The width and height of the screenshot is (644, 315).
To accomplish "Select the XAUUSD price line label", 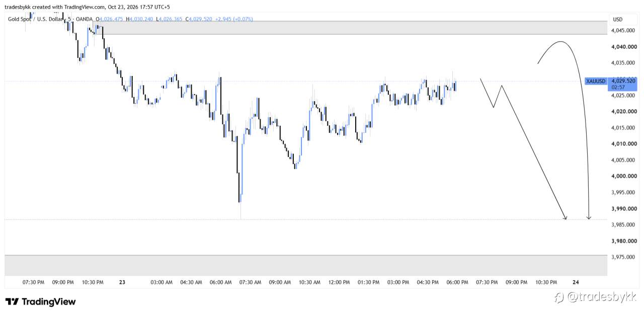I will point(596,81).
